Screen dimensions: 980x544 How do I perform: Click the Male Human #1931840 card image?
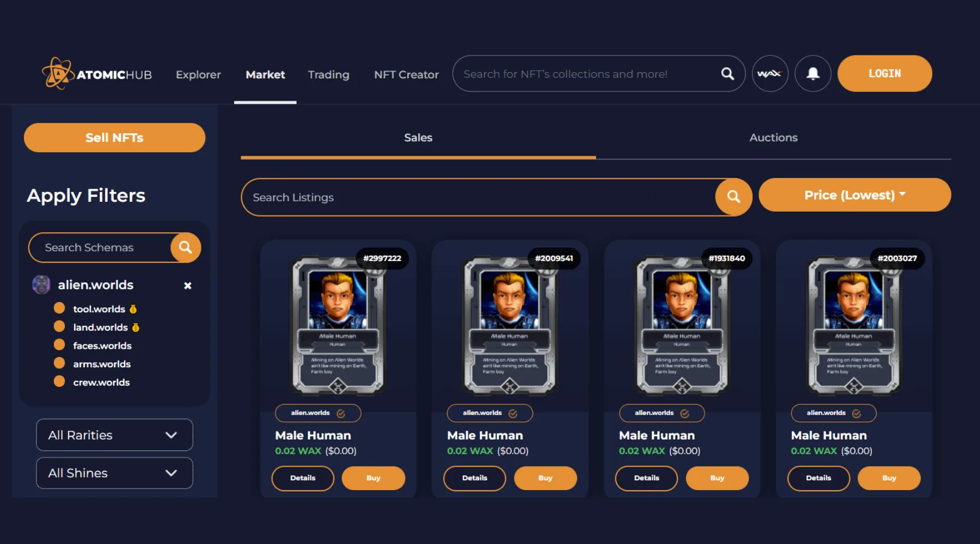pos(682,325)
